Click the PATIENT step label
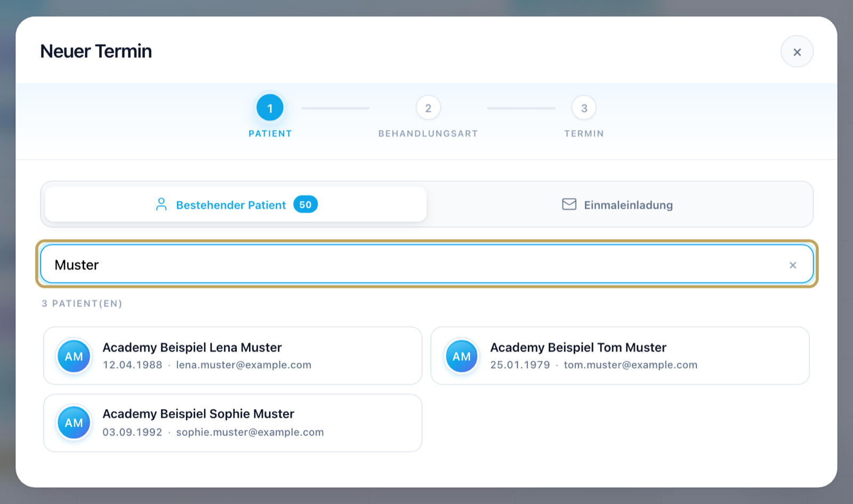This screenshot has width=853, height=504. (270, 134)
